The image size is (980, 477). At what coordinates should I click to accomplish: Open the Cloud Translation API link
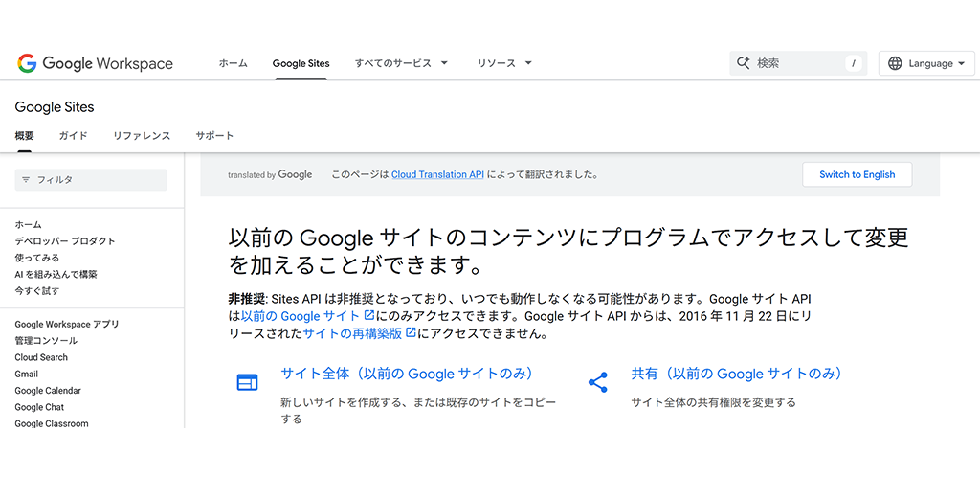[437, 175]
